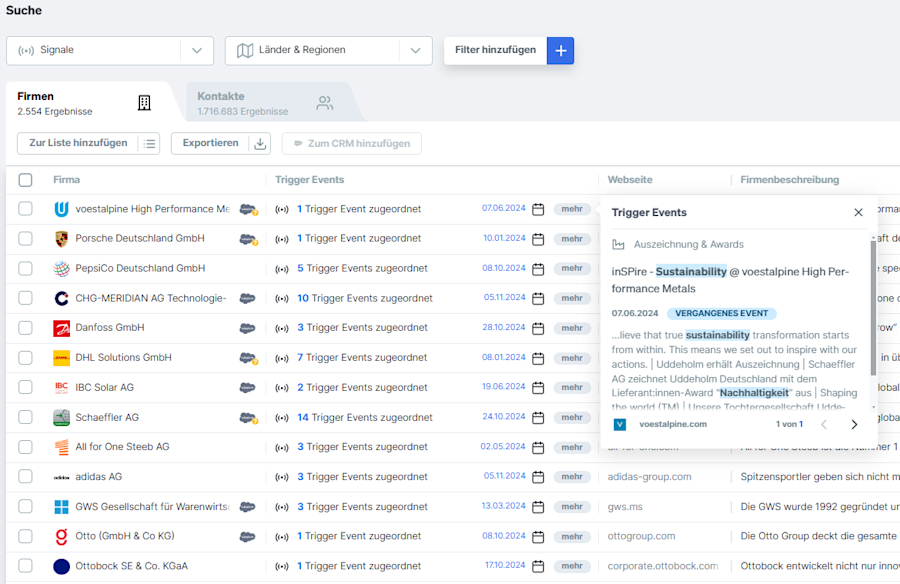Screen dimensions: 900x584
Task: Click the list icon next to Zur Liste hinzufügen
Action: (x=148, y=143)
